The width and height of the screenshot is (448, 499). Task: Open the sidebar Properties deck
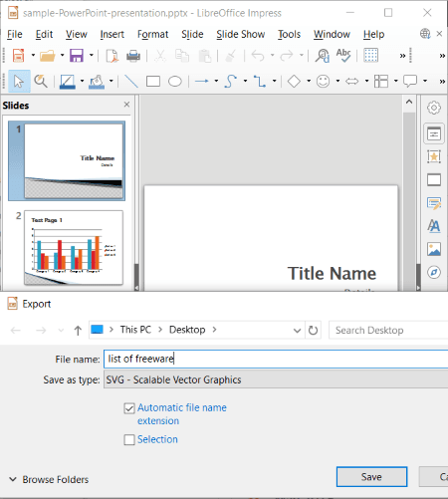click(x=434, y=133)
